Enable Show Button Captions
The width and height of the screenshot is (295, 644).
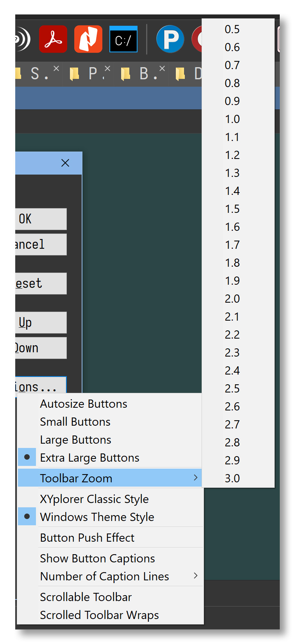pyautogui.click(x=97, y=558)
